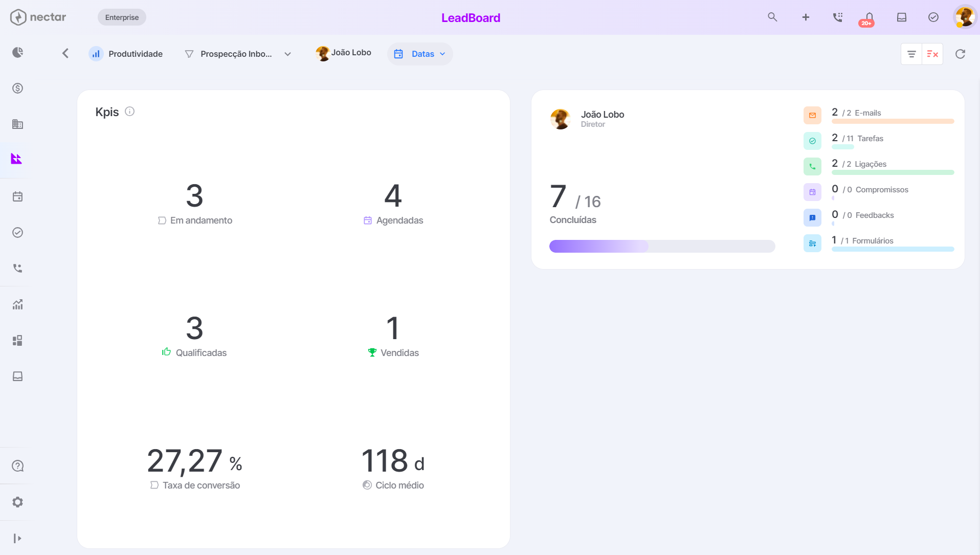Screen dimensions: 980x555
Task: Click the Kpis info icon
Action: pyautogui.click(x=130, y=112)
